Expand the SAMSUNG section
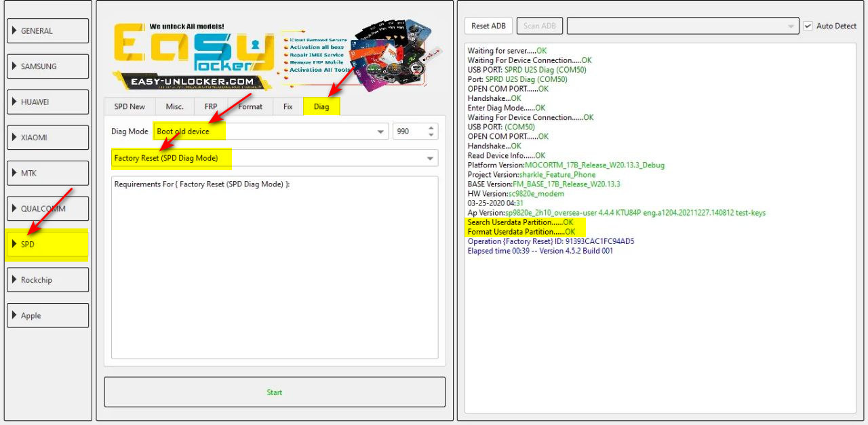The image size is (868, 425). click(x=47, y=66)
